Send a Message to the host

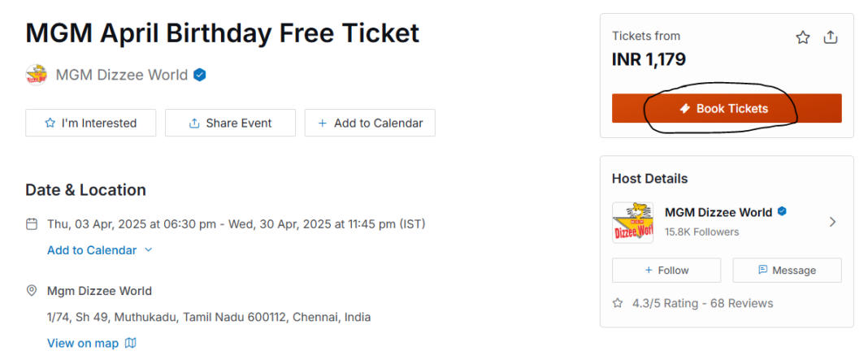coord(787,271)
